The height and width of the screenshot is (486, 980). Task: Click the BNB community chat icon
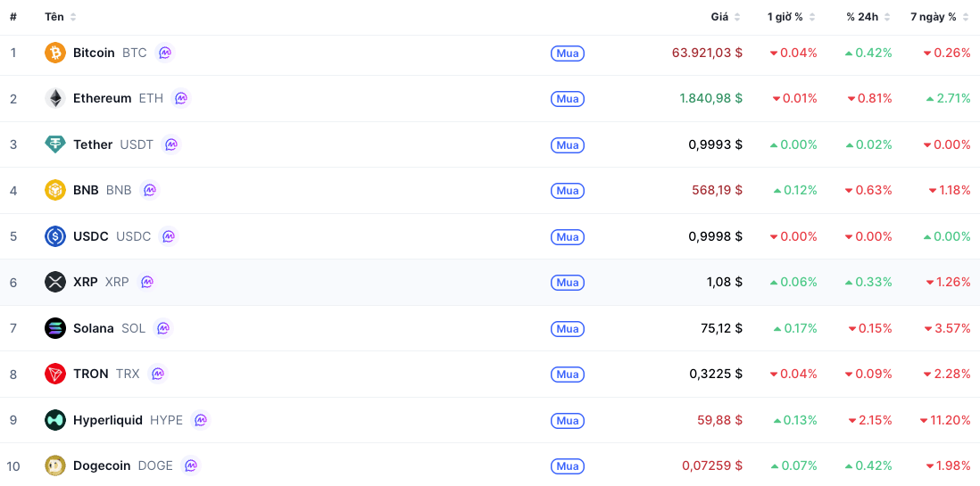[150, 190]
